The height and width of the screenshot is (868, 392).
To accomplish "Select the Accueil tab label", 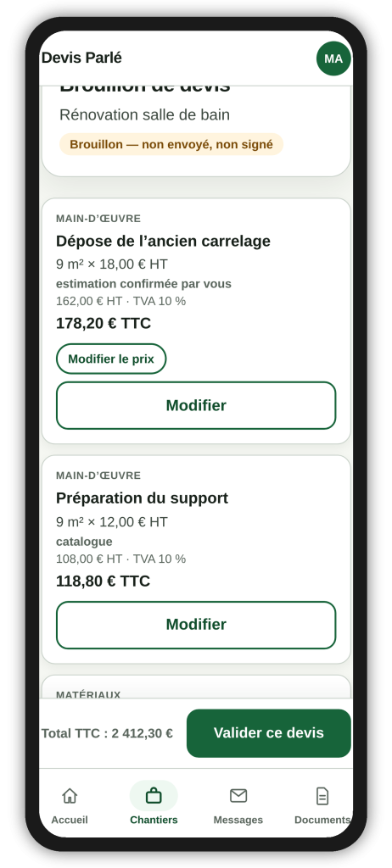I will 70,820.
